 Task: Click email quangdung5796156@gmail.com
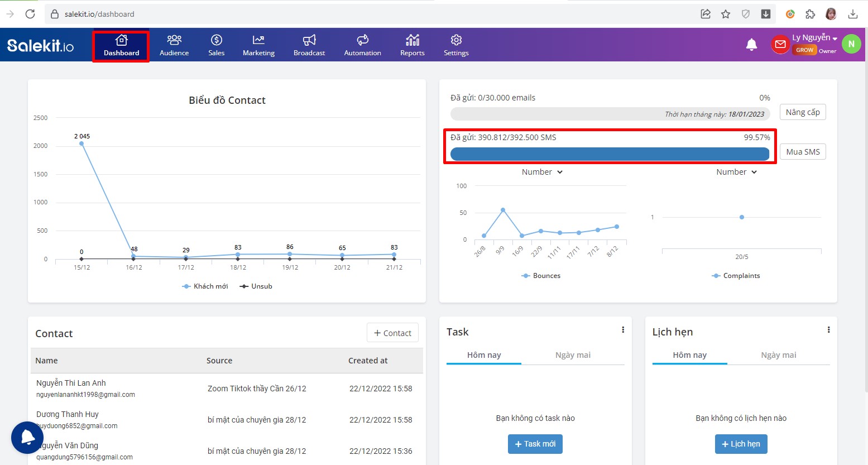84,457
